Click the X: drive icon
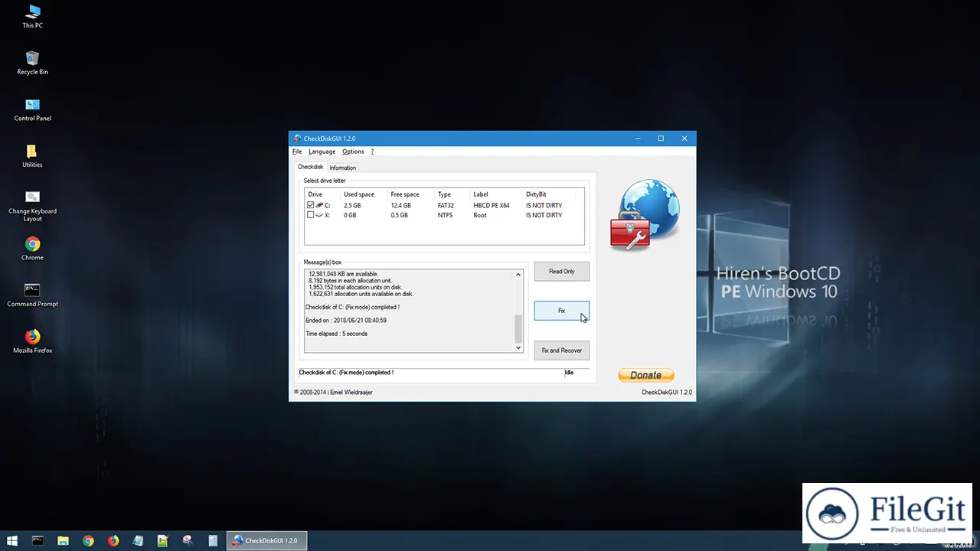980x551 pixels. [319, 215]
